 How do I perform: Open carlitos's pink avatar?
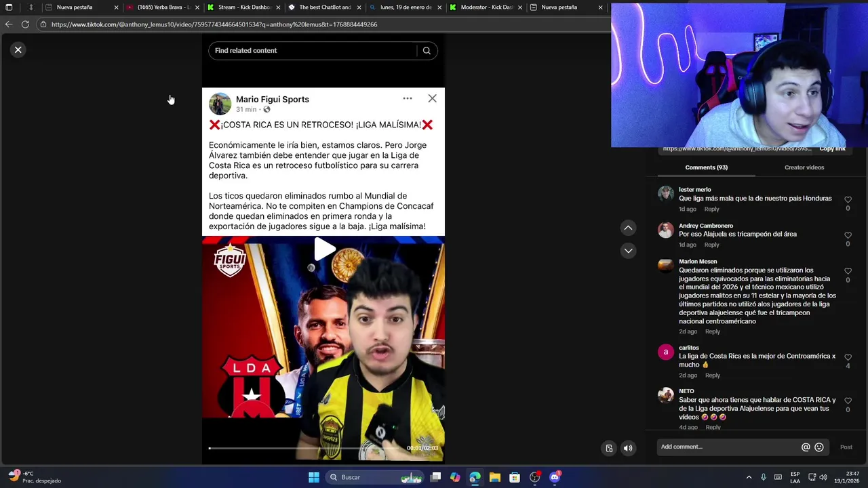coord(666,352)
